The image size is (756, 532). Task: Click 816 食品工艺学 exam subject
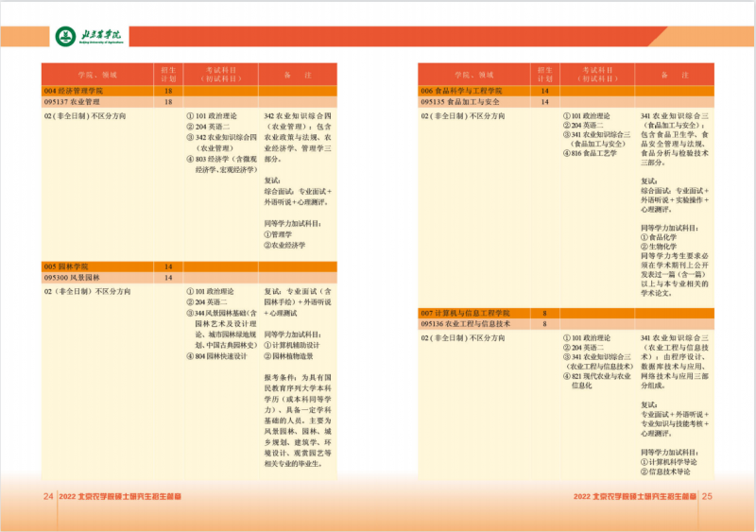(x=593, y=152)
